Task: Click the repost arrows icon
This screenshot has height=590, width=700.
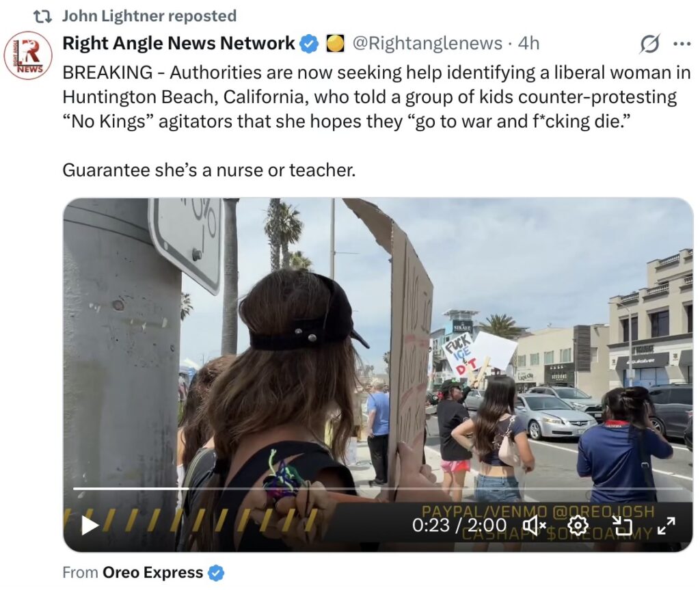Action: point(42,16)
